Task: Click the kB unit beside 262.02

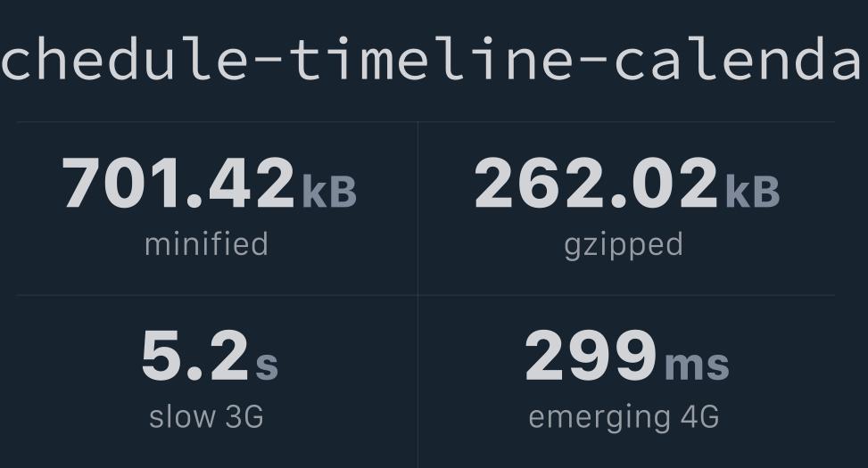Action: click(752, 192)
